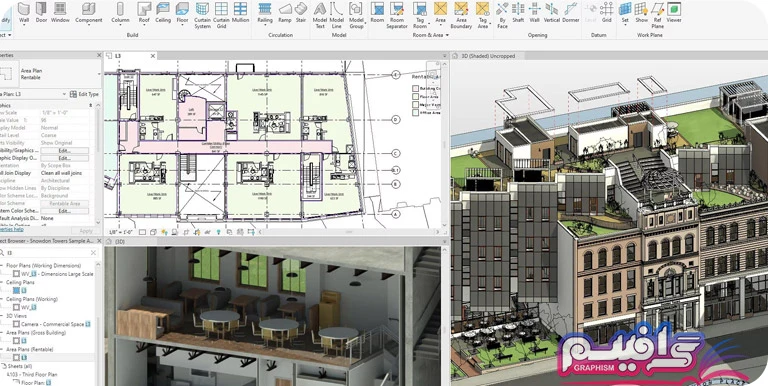Select the Column tool
The height and width of the screenshot is (386, 768).
pos(120,13)
